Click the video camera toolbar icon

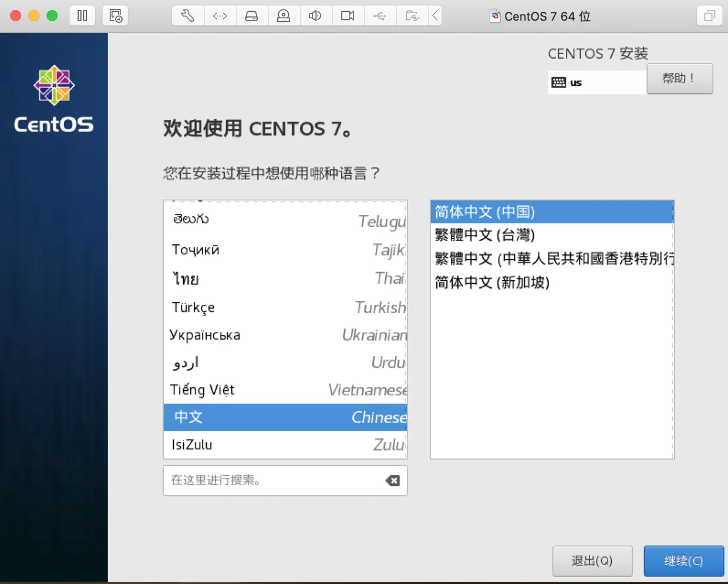click(348, 16)
